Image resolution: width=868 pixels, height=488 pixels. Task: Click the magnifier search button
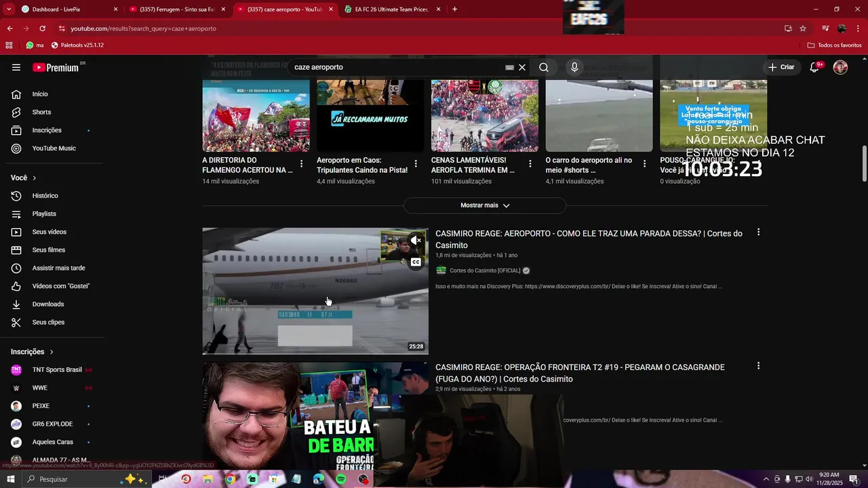[544, 67]
